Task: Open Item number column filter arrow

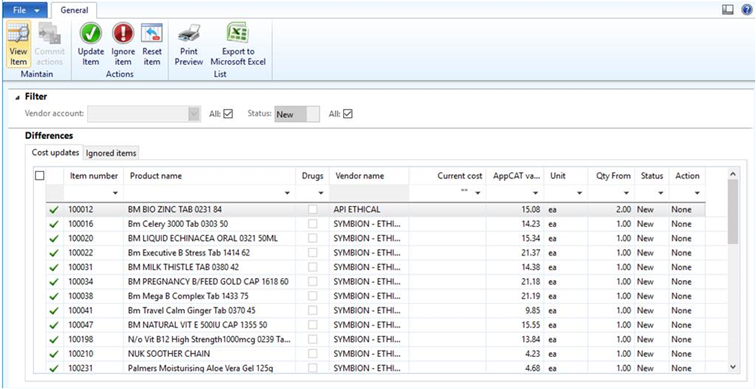Action: point(115,193)
